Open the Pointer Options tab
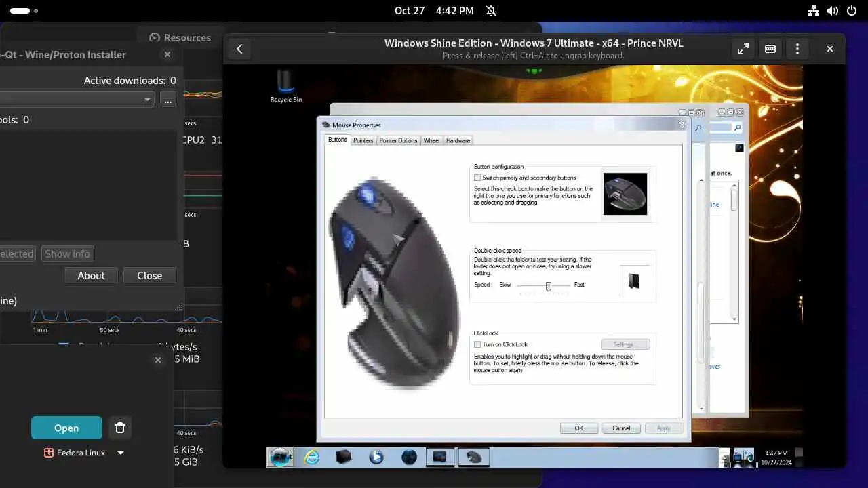Viewport: 868px width, 488px height. [x=398, y=140]
